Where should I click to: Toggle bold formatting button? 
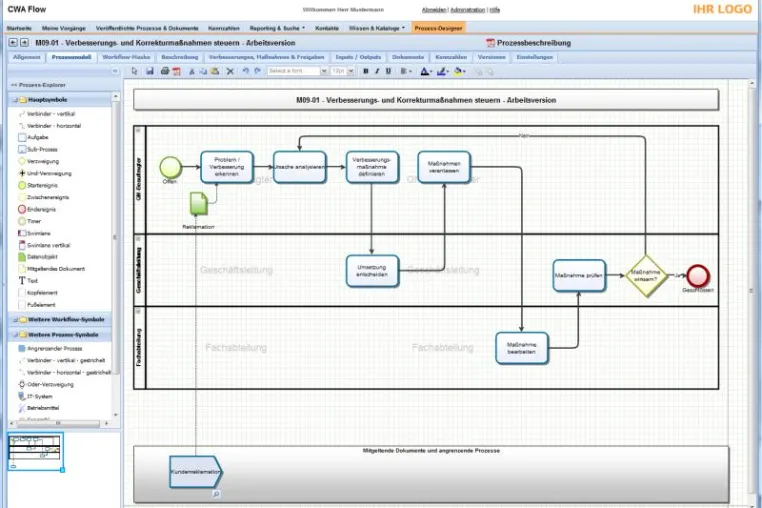click(x=365, y=71)
